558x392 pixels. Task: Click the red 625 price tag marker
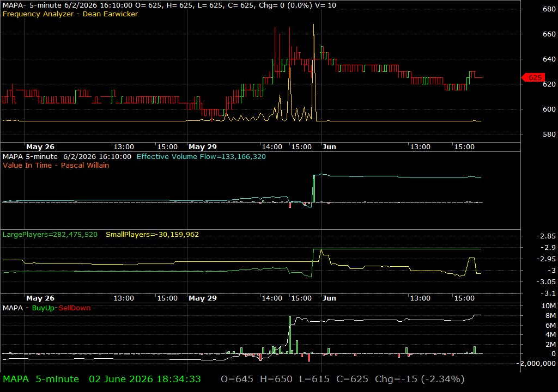pyautogui.click(x=533, y=77)
